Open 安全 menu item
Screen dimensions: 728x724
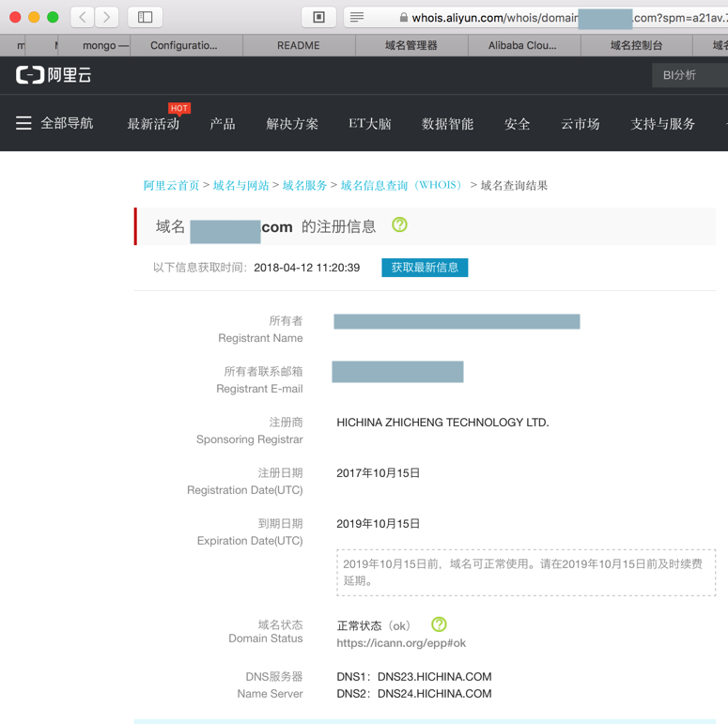coord(518,124)
